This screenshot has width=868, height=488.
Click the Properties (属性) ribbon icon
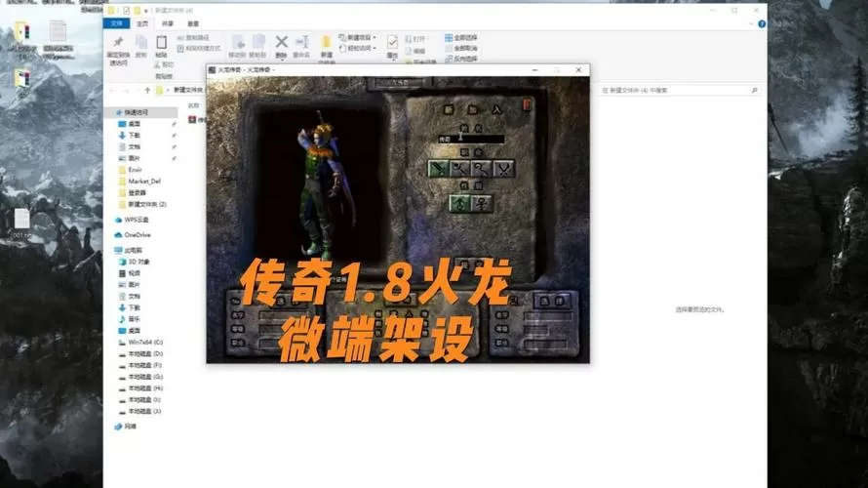392,47
